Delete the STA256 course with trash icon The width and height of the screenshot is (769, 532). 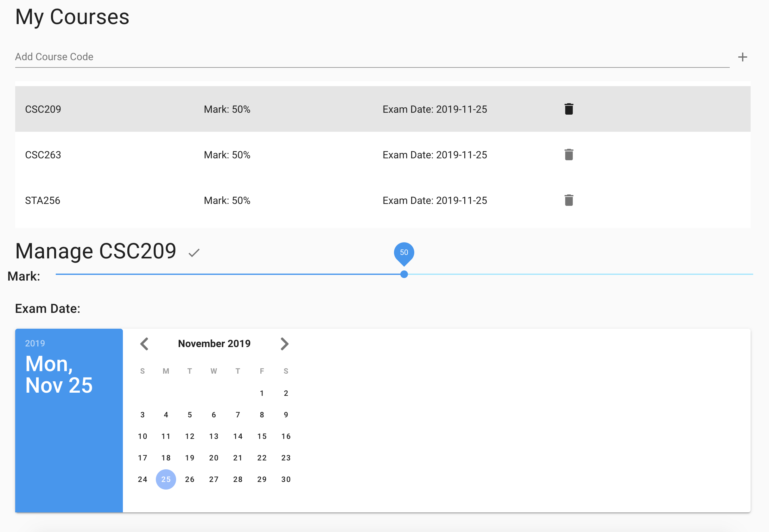(569, 200)
